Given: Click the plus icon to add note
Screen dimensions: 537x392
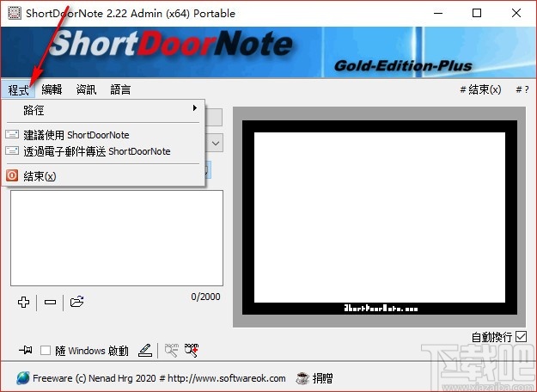Looking at the screenshot, I should click(24, 302).
